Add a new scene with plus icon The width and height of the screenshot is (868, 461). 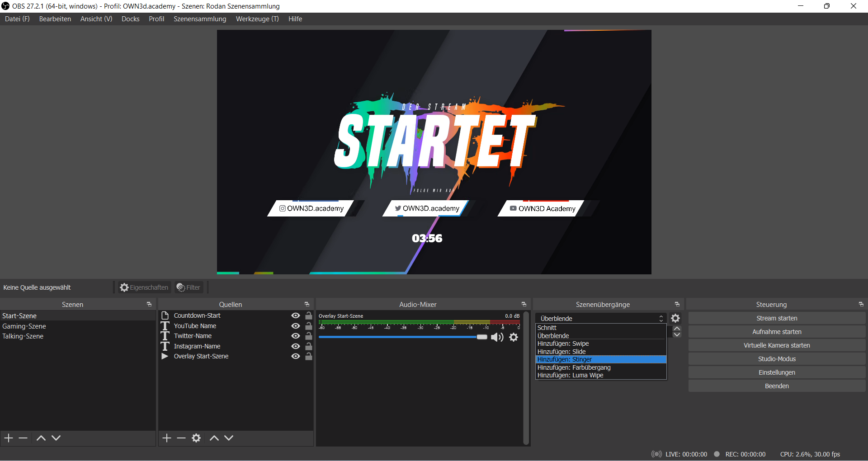(x=9, y=438)
